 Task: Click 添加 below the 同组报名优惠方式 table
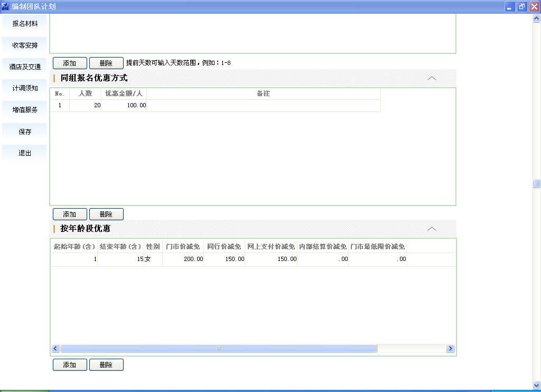coord(70,214)
